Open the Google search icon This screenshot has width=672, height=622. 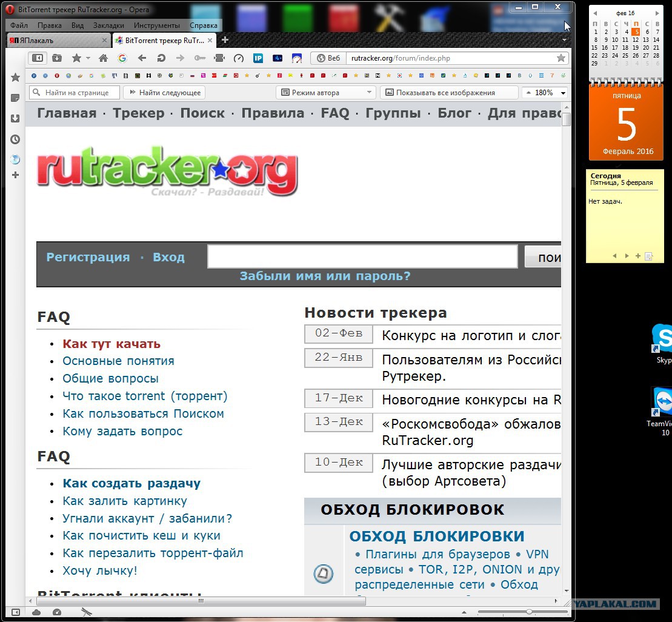coord(122,58)
